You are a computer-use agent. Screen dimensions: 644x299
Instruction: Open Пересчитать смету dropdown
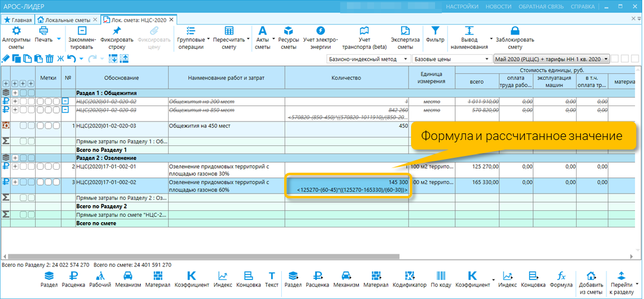coord(248,39)
